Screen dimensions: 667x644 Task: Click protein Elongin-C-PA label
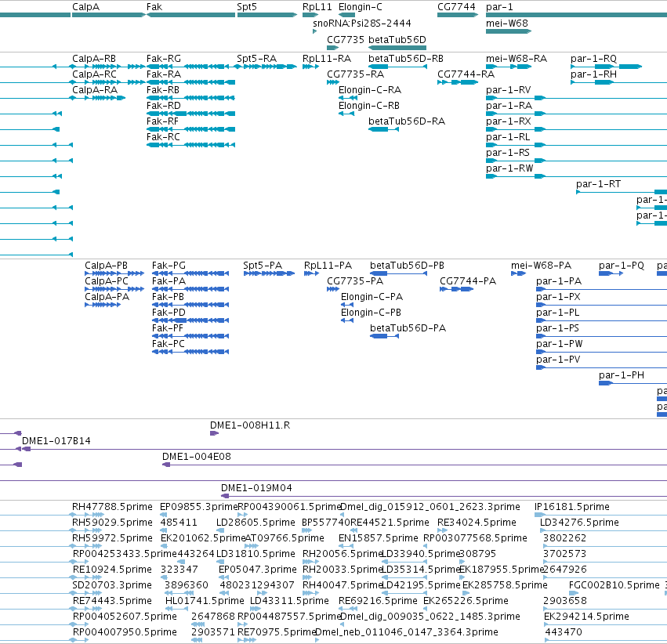pos(372,297)
